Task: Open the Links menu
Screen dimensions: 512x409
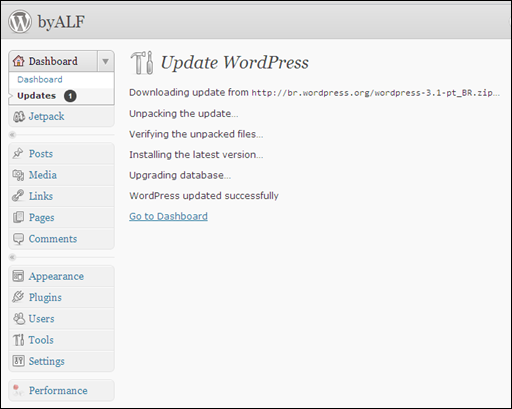Action: [x=41, y=196]
